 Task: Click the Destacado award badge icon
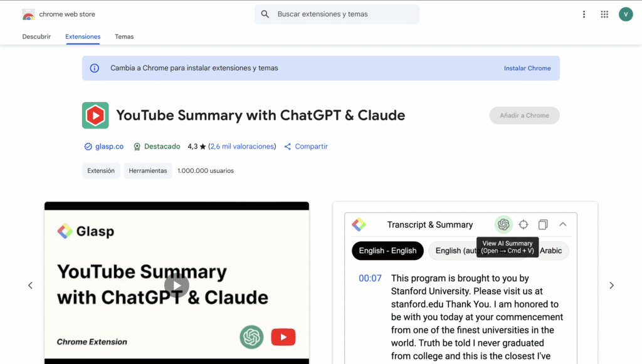[x=137, y=147]
